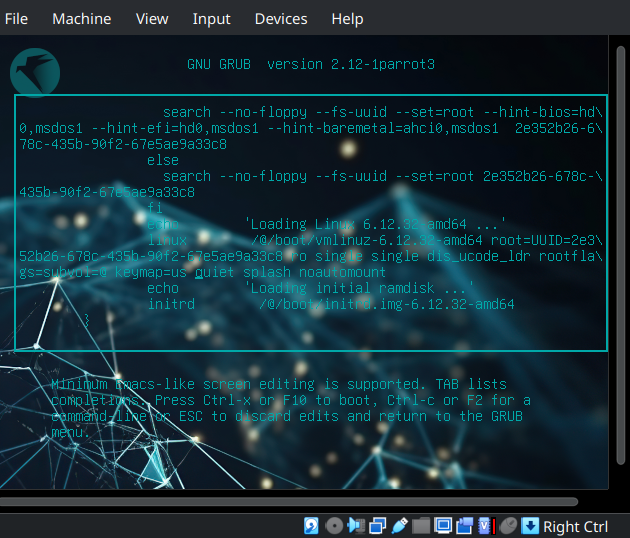Click the shared folders status icon
This screenshot has height=538, width=630.
pos(421,526)
